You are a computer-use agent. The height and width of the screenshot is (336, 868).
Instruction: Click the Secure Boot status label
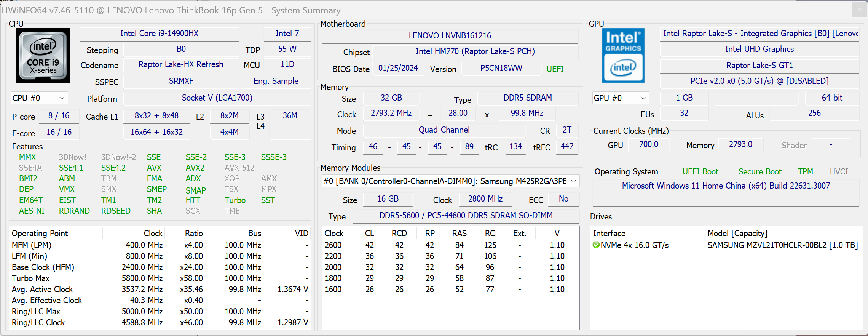coord(759,172)
